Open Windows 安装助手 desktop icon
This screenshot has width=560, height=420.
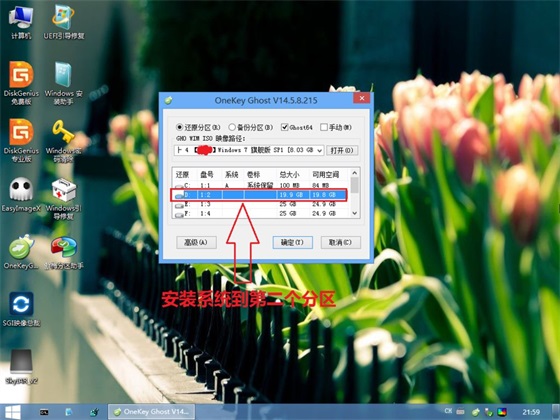[x=64, y=83]
